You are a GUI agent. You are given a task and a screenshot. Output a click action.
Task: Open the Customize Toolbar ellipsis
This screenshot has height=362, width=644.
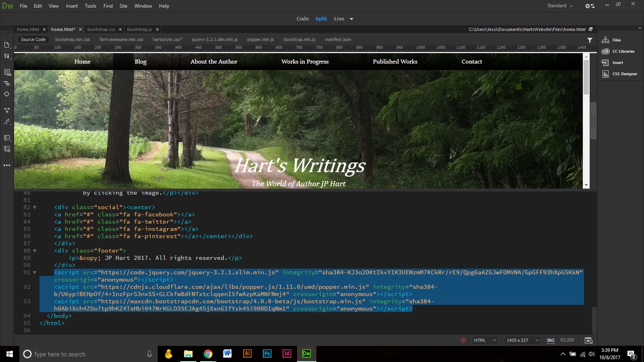pos(7,165)
